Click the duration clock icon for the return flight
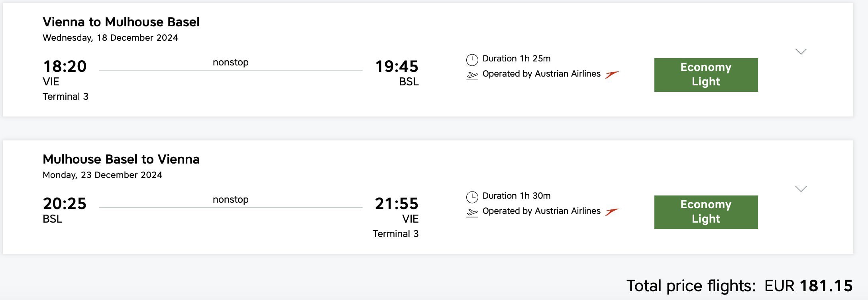Screen dimensions: 868x300 tap(472, 195)
